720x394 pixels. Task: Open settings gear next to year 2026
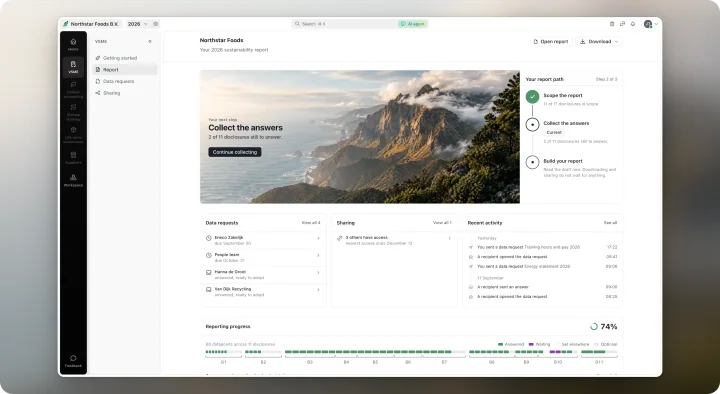[156, 24]
